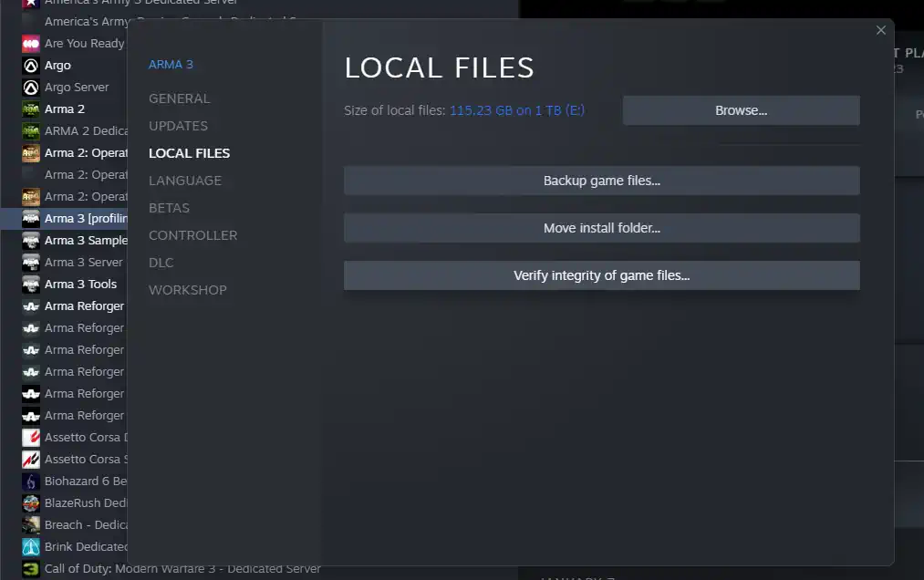Close the Arma 3 properties dialog
Image resolution: width=924 pixels, height=580 pixels.
coord(881,30)
